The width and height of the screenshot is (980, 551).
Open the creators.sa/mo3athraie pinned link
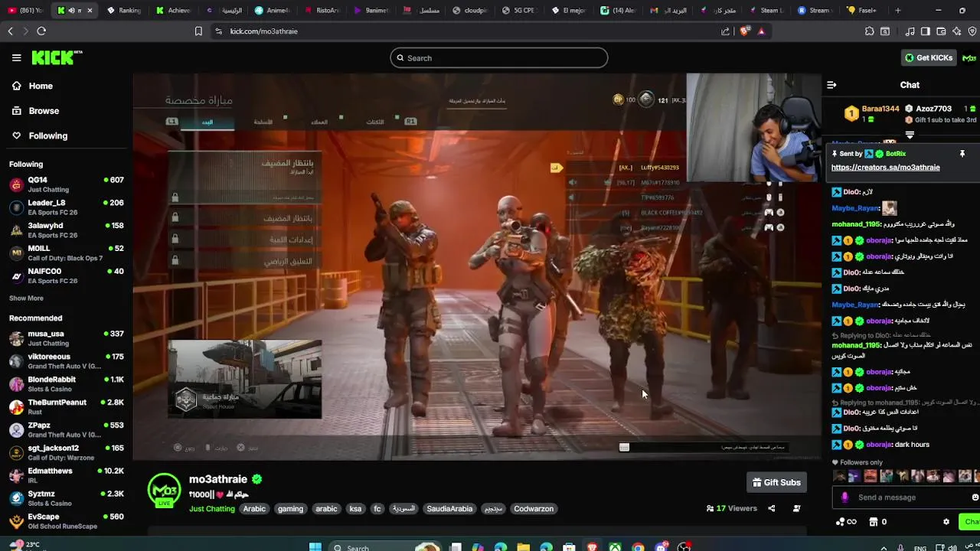coord(885,168)
